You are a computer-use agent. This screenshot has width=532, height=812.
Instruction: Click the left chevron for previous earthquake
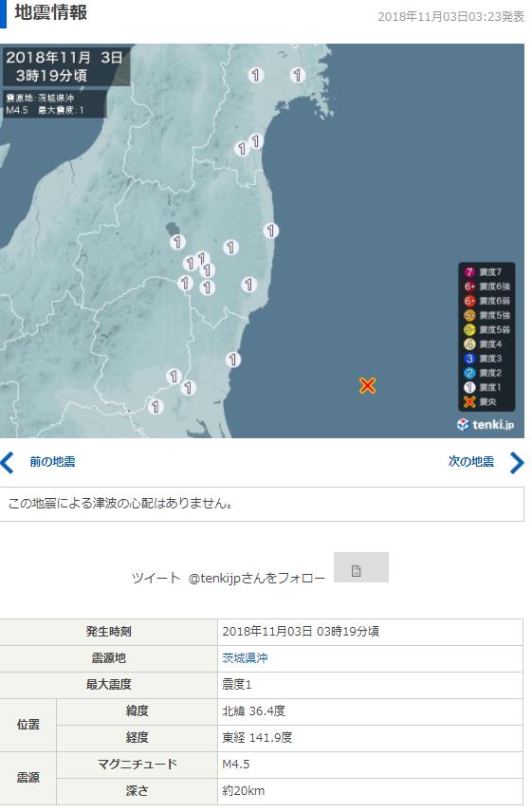[8, 463]
